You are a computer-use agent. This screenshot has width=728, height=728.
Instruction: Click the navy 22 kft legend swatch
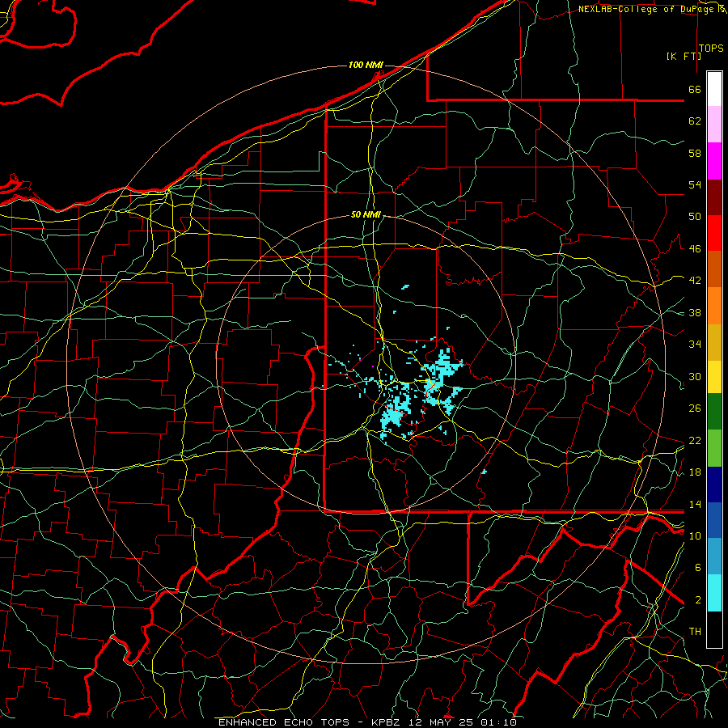pyautogui.click(x=714, y=485)
